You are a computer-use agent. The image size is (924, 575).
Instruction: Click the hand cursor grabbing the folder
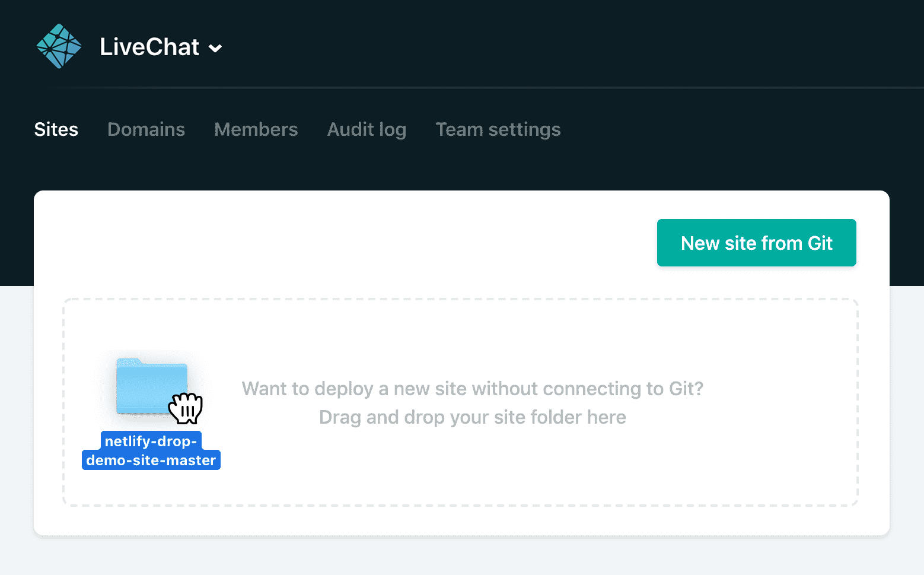tap(187, 409)
